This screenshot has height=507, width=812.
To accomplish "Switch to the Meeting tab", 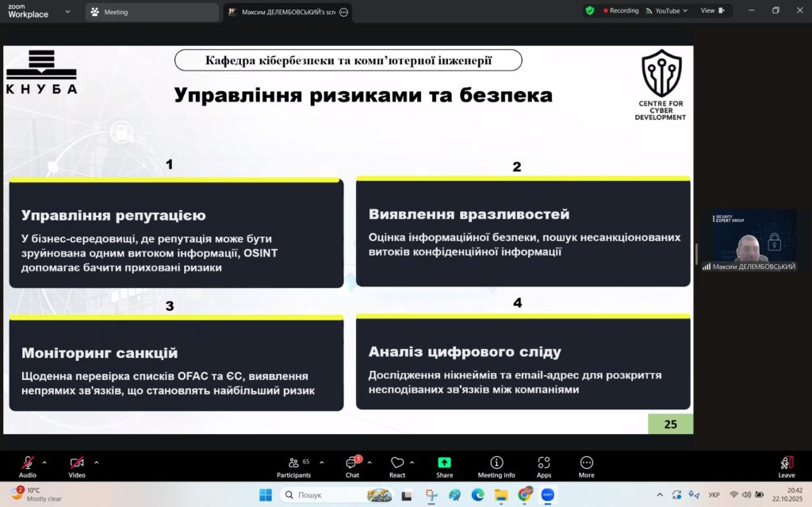I will 151,12.
